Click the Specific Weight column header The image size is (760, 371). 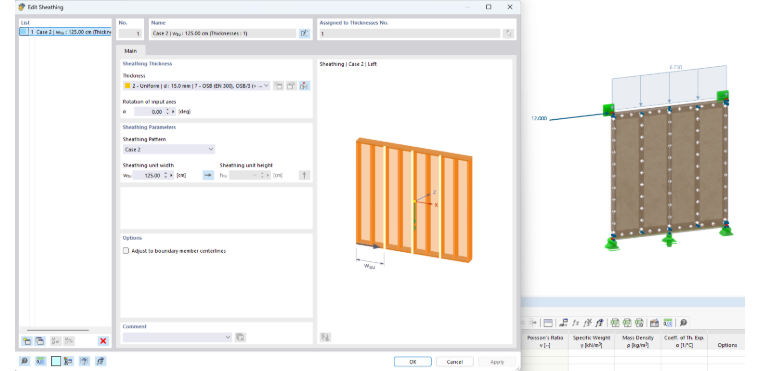point(591,341)
